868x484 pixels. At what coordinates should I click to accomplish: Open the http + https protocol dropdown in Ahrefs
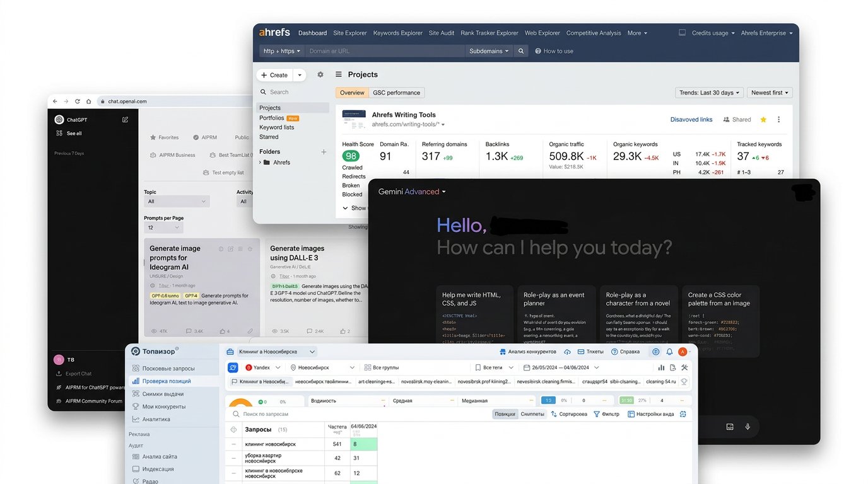[282, 51]
